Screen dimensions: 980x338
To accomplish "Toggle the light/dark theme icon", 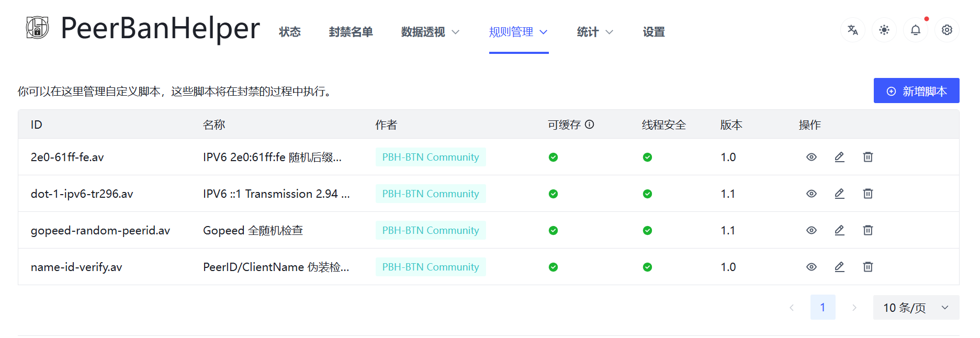I will 884,30.
